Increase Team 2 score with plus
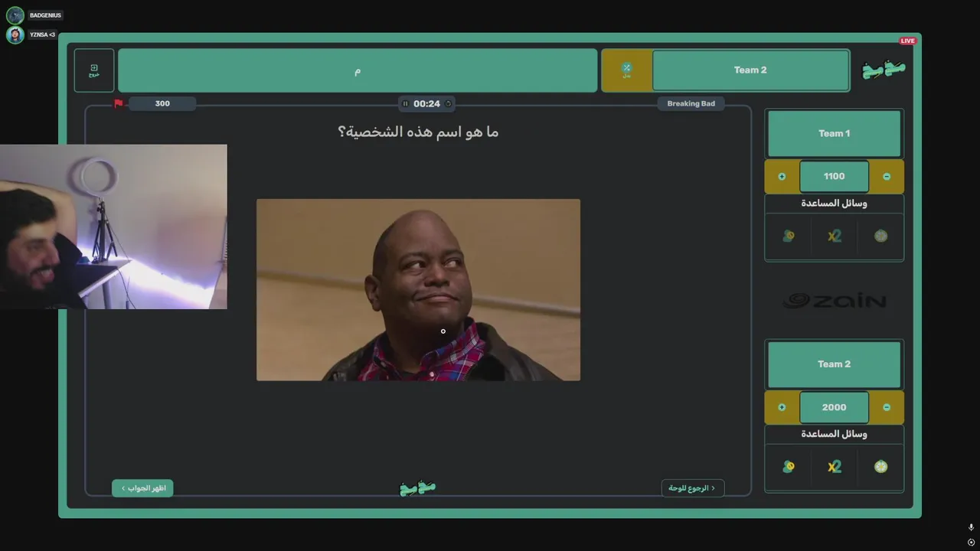 click(782, 408)
